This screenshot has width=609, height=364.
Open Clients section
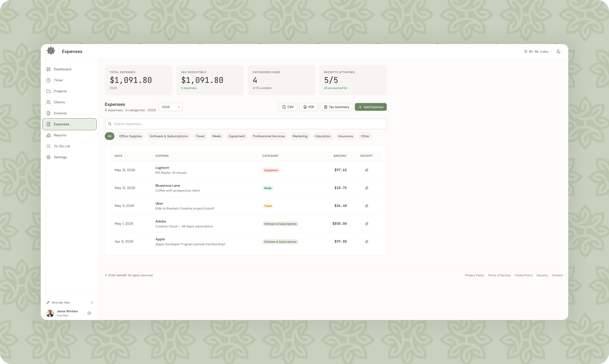pyautogui.click(x=70, y=102)
